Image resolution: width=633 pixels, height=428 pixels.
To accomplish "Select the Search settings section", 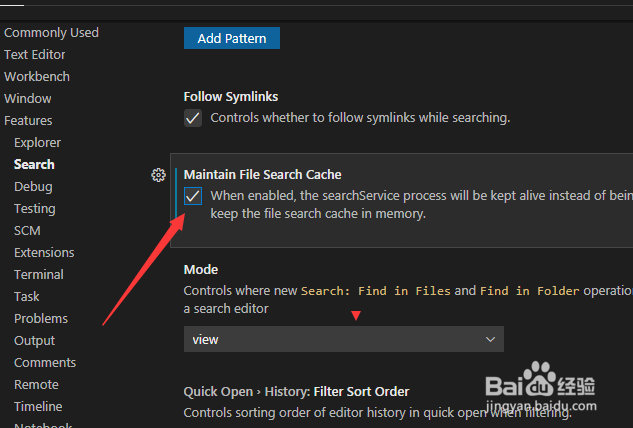I will point(34,164).
